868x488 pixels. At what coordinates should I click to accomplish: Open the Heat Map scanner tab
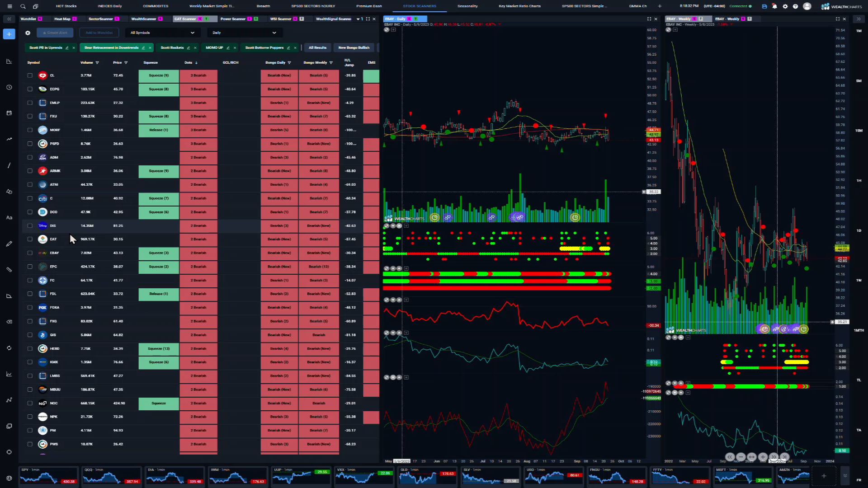point(65,19)
